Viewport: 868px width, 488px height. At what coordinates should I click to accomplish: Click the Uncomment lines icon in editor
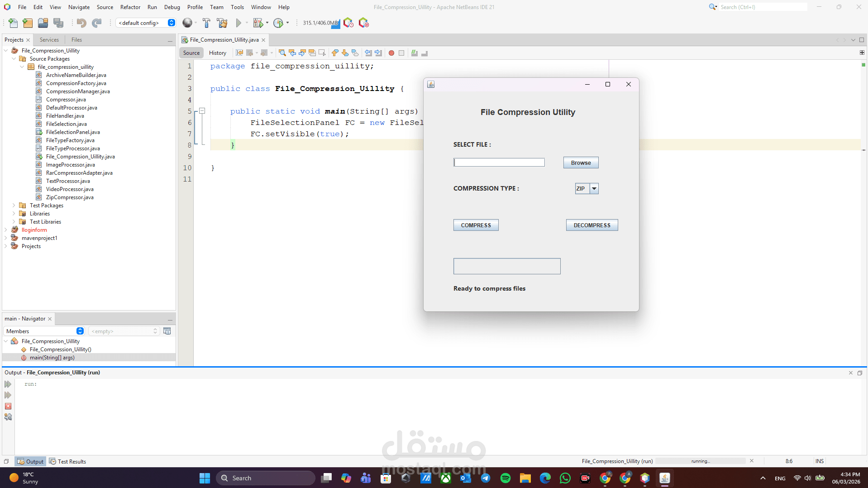[x=424, y=53]
